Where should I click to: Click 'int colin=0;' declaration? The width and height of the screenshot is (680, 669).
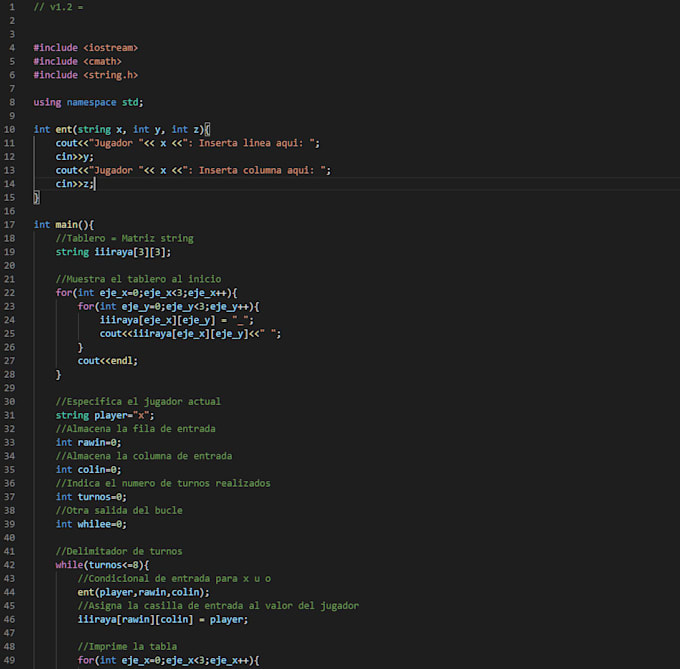point(88,470)
